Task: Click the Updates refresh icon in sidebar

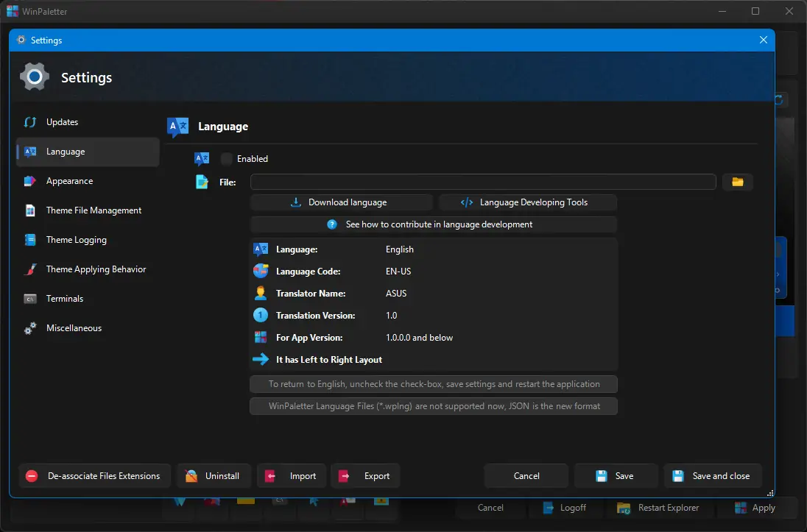Action: [30, 122]
